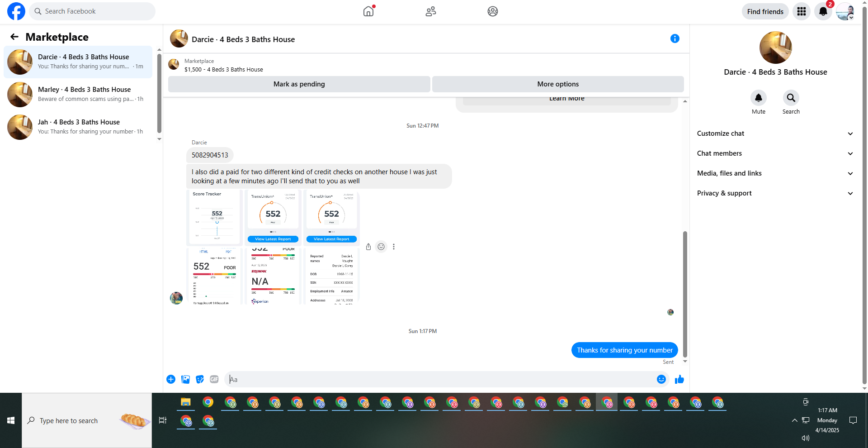The height and width of the screenshot is (448, 868).
Task: Open the Facebook logo home link
Action: pyautogui.click(x=16, y=11)
